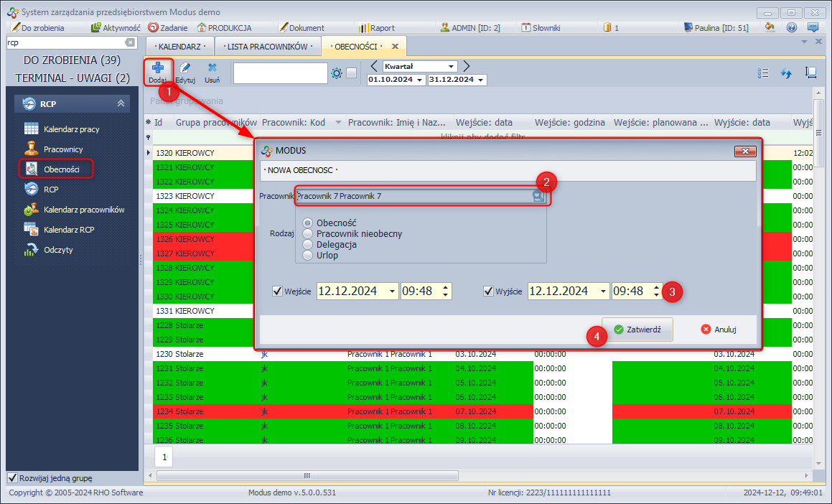This screenshot has height=504, width=832.
Task: Open Pracownicy in the RCP sidebar
Action: pos(63,149)
